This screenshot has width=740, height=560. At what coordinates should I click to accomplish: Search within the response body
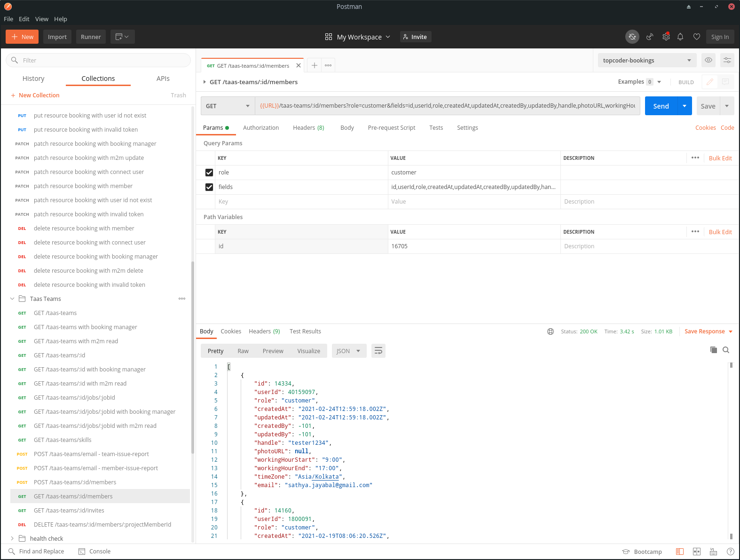coord(726,350)
